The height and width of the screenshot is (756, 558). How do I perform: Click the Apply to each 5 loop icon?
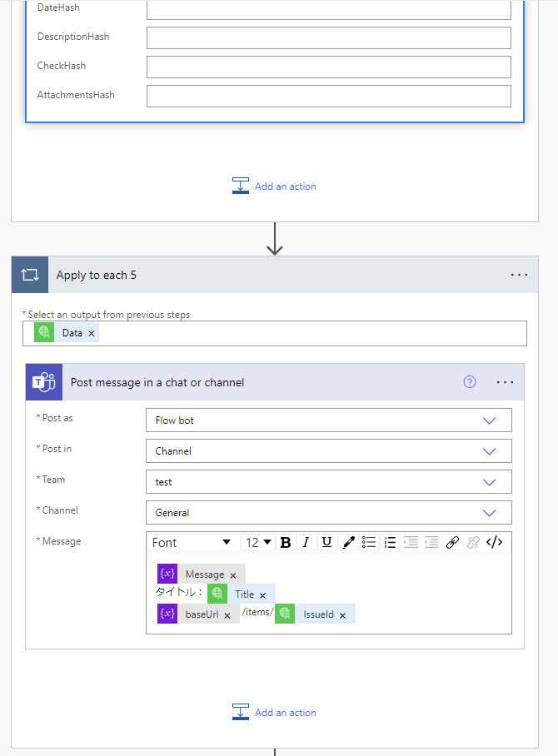coord(30,275)
